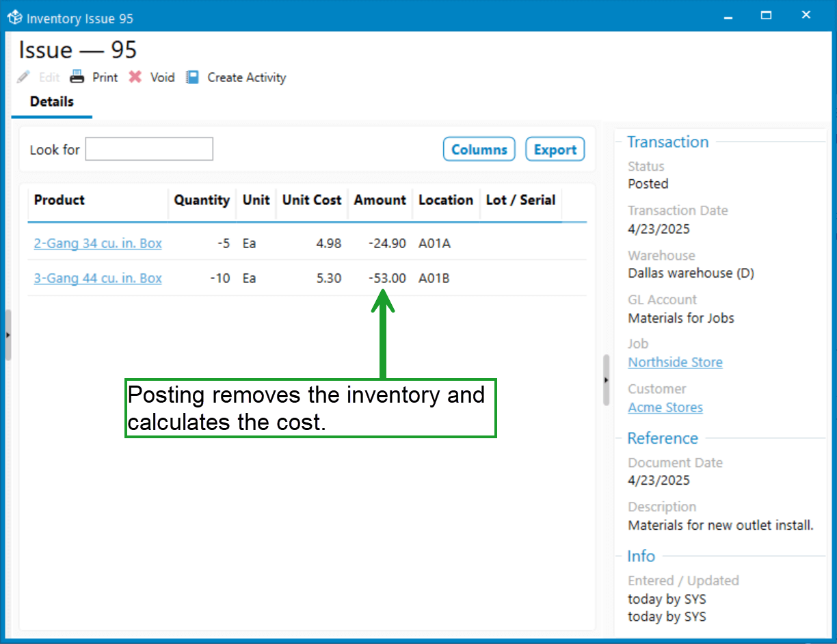Open the Northside Store job link
This screenshot has height=644, width=837.
(676, 362)
